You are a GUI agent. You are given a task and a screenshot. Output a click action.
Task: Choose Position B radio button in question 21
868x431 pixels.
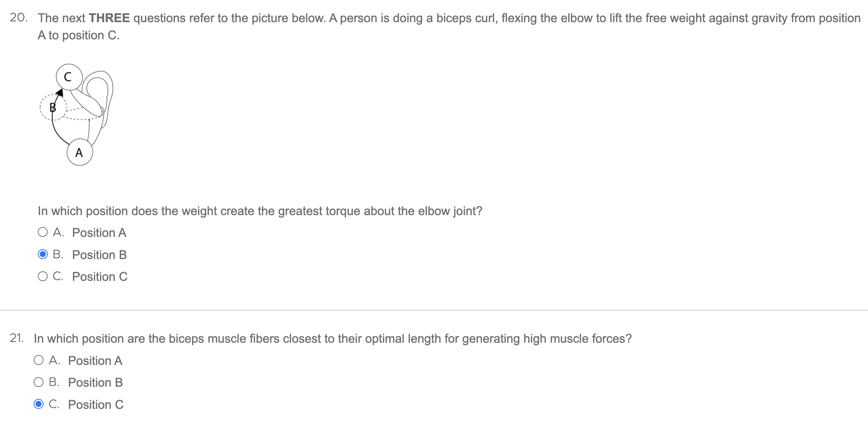[39, 382]
